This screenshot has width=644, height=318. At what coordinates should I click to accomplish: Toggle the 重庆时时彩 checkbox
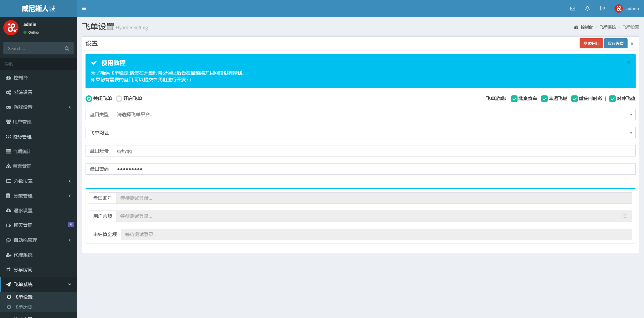(x=574, y=99)
